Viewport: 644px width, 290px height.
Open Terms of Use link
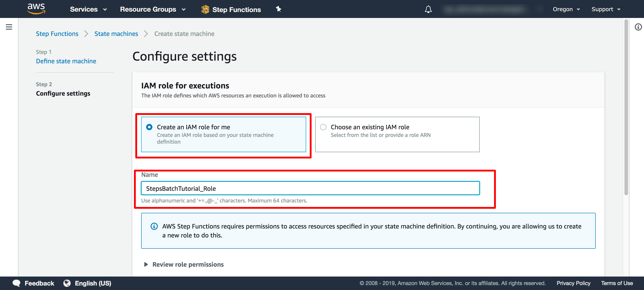617,283
